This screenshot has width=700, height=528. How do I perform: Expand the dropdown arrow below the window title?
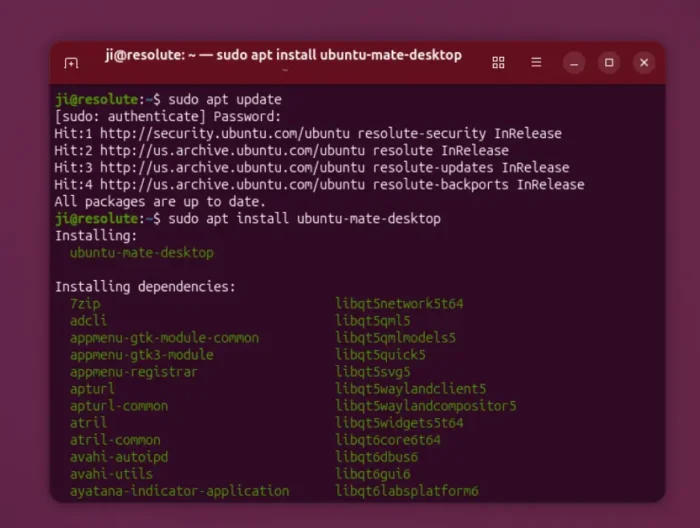point(284,71)
